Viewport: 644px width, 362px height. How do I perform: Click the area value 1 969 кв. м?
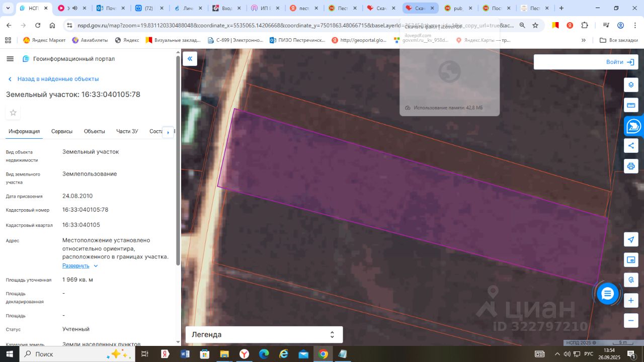pos(77,280)
